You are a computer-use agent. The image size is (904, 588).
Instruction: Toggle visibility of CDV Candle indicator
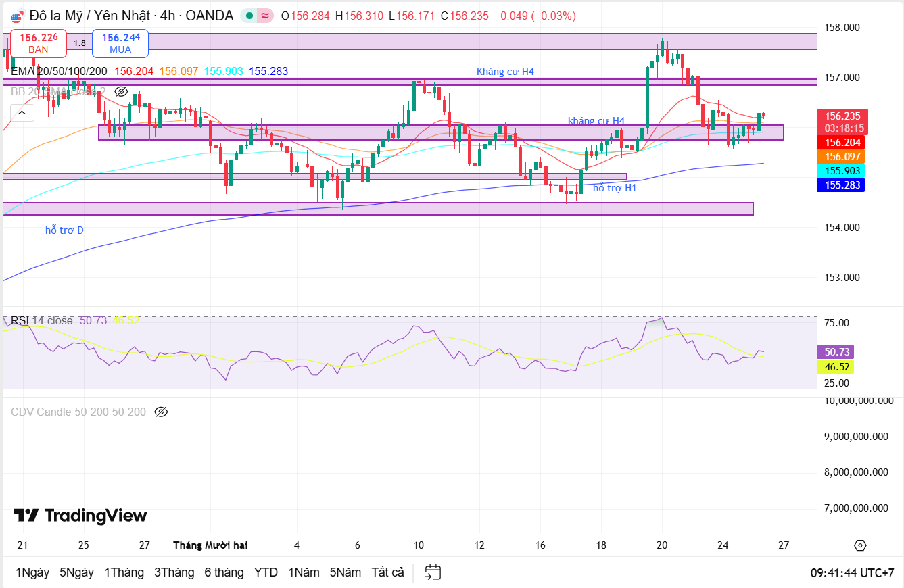[161, 412]
